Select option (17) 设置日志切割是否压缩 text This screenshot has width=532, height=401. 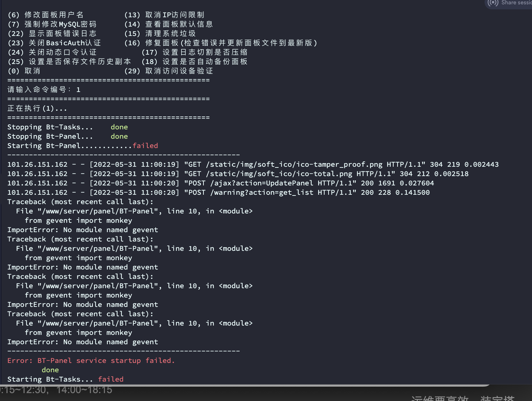[x=194, y=52]
